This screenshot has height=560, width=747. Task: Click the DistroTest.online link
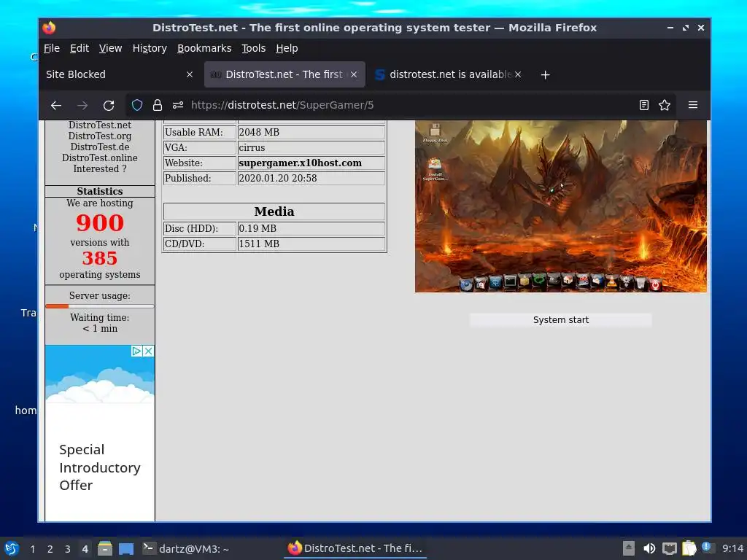[x=99, y=158]
